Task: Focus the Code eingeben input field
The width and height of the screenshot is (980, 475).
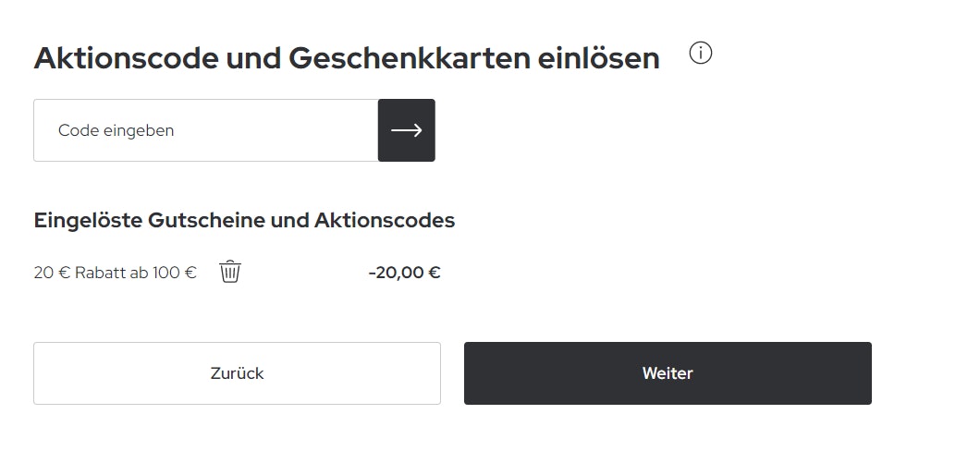Action: click(x=205, y=130)
